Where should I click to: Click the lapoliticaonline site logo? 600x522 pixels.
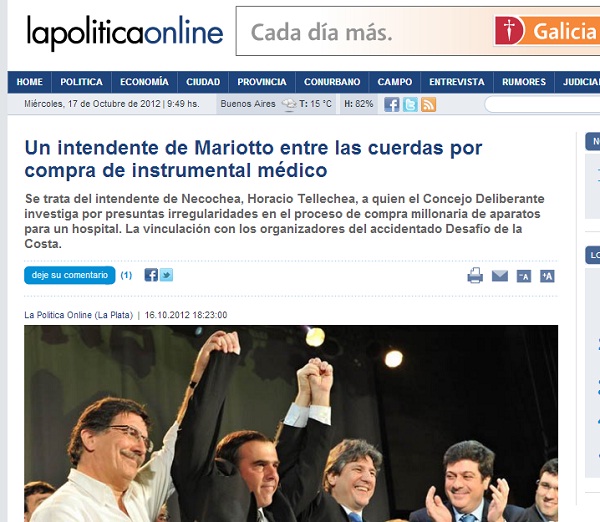[125, 32]
